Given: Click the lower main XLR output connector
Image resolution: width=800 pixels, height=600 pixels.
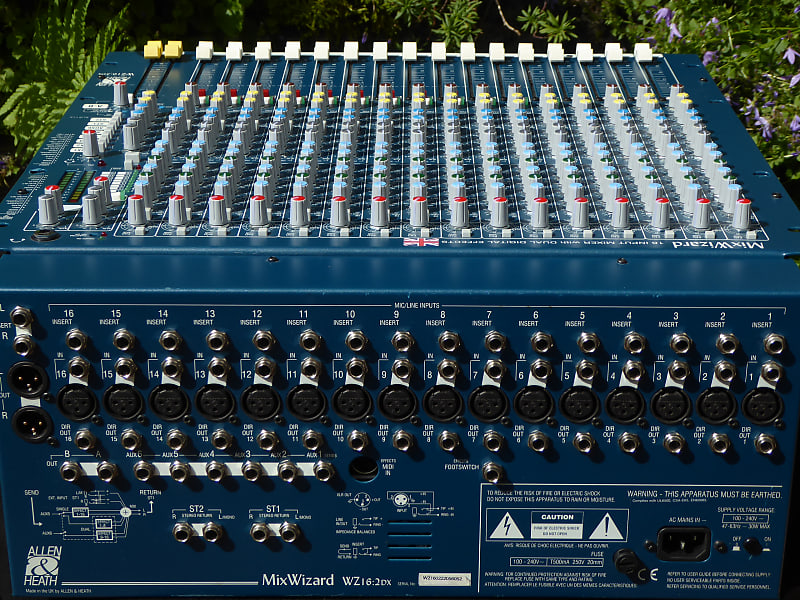Looking at the screenshot, I should pyautogui.click(x=32, y=423).
